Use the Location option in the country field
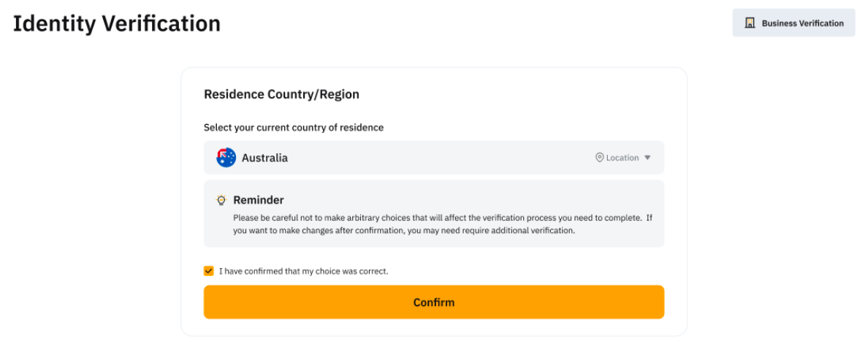Viewport: 868px width, 352px height. coord(622,158)
